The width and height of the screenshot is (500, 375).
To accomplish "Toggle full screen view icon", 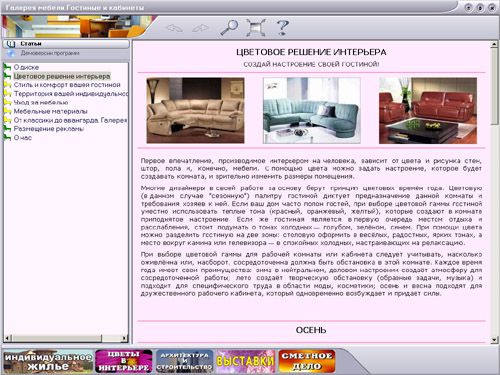I will point(256,27).
